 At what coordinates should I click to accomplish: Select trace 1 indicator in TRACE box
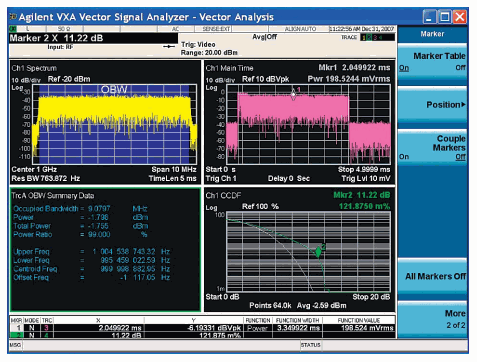[x=363, y=37]
